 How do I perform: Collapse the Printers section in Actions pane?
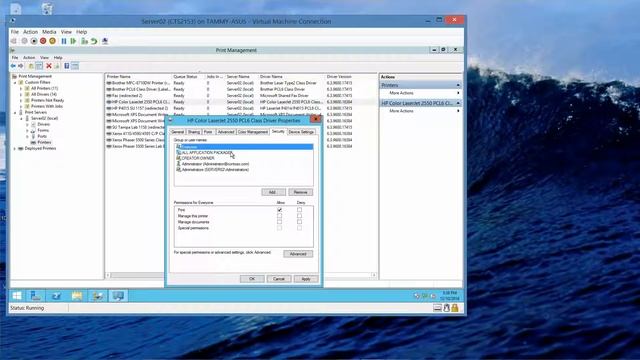[x=458, y=85]
